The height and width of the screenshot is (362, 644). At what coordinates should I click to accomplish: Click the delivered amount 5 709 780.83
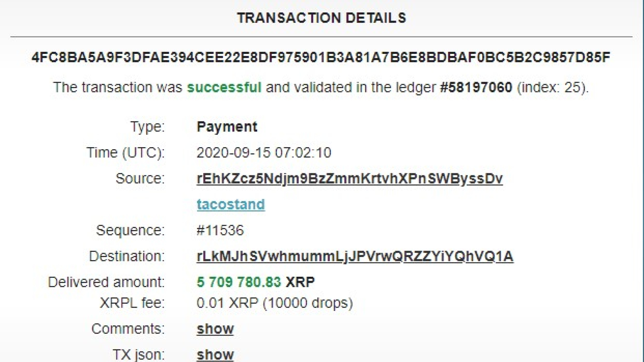coord(239,282)
